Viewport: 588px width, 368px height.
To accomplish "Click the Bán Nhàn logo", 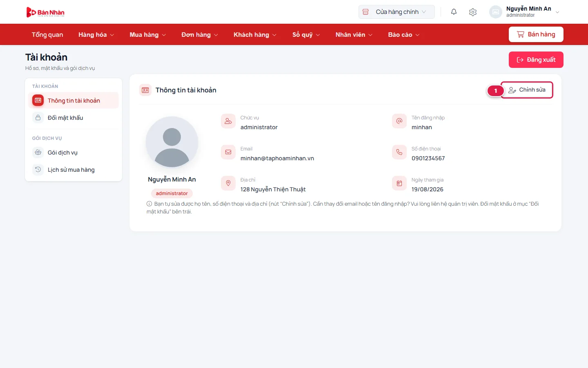I will (x=45, y=12).
